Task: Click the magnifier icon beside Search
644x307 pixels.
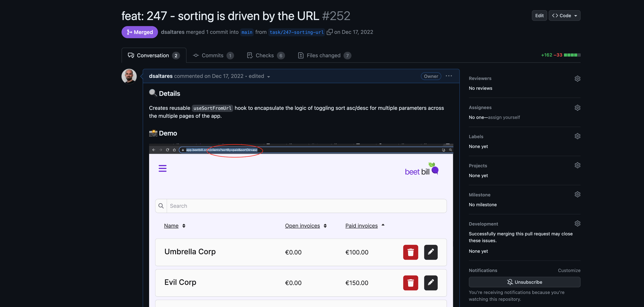Action: coord(161,206)
